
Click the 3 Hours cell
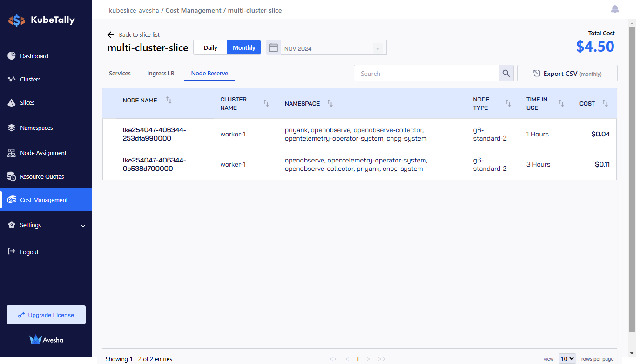click(x=539, y=164)
